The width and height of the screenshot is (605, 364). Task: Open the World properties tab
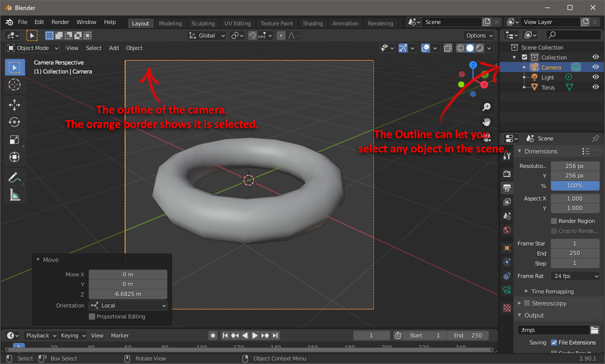pos(507,230)
